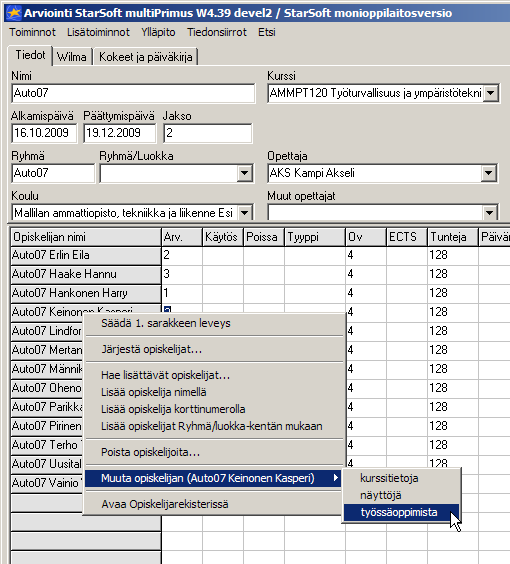Switch to Kokeet ja päiväkirja tab
The image size is (510, 564).
(x=146, y=57)
